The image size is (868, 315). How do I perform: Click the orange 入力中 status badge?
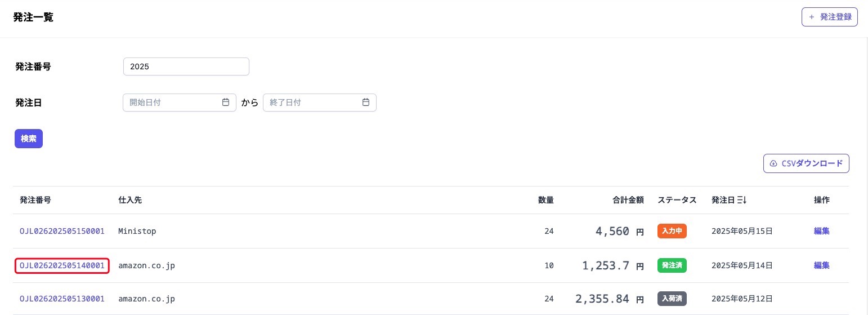click(672, 231)
